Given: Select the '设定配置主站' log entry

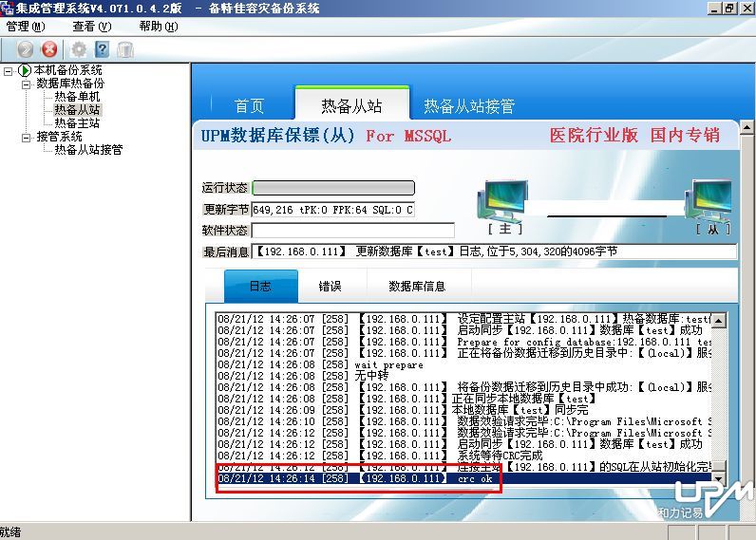Looking at the screenshot, I should (x=463, y=319).
